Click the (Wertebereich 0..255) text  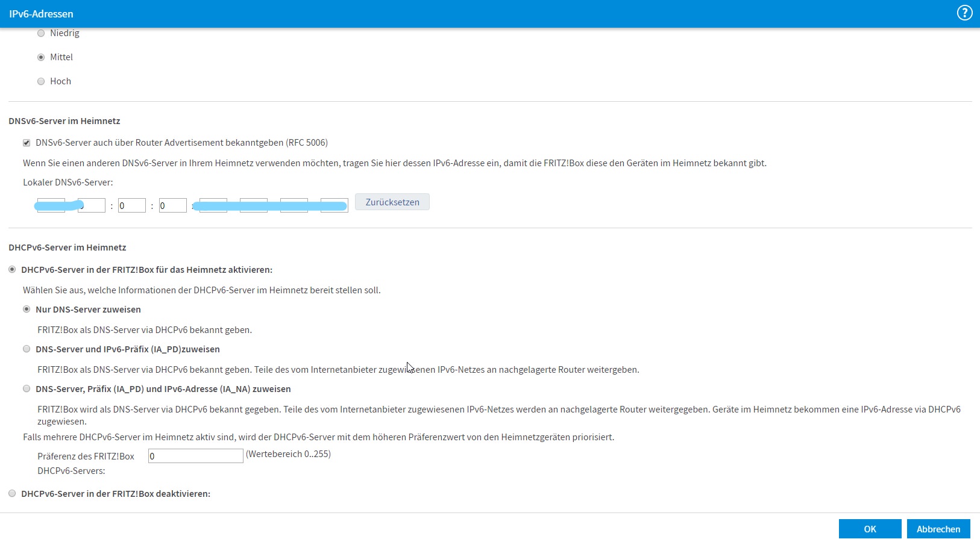[288, 454]
